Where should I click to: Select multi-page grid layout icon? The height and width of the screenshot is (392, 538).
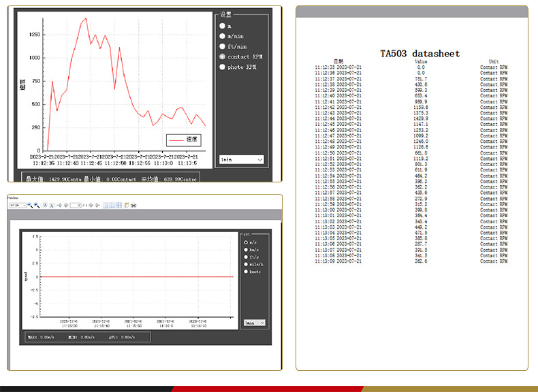(118, 205)
